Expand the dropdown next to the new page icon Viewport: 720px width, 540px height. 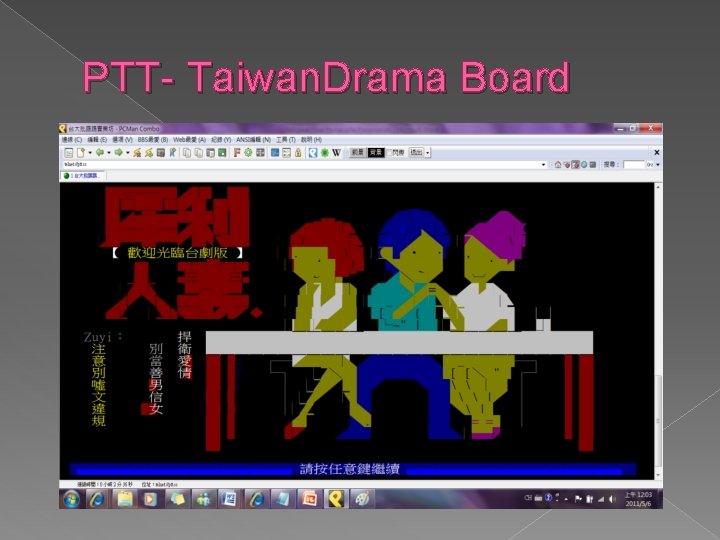click(x=90, y=152)
